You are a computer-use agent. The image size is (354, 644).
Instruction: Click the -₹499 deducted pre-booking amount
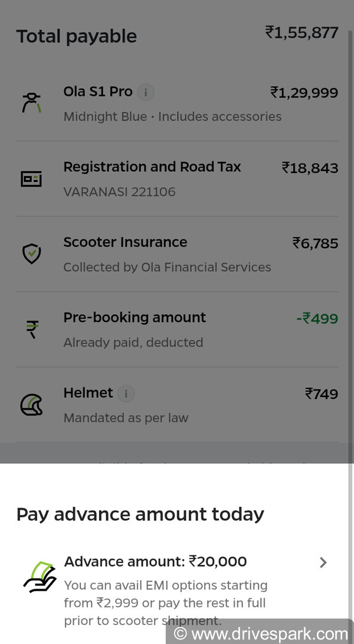318,318
